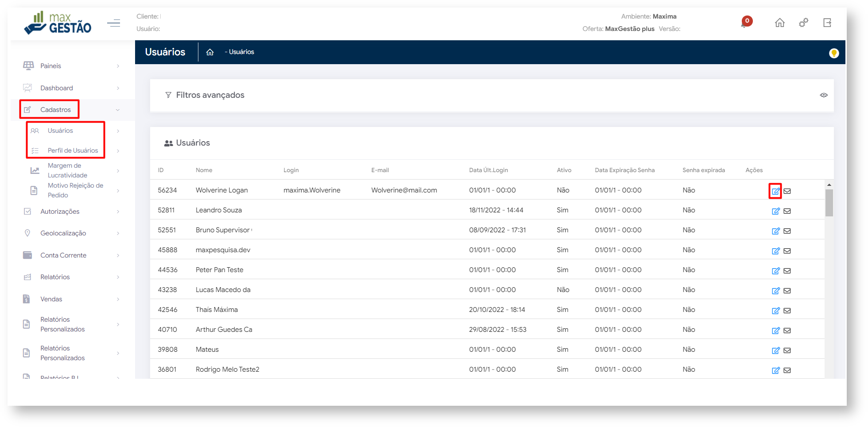This screenshot has width=868, height=427.
Task: Click the notification bell icon
Action: [745, 23]
